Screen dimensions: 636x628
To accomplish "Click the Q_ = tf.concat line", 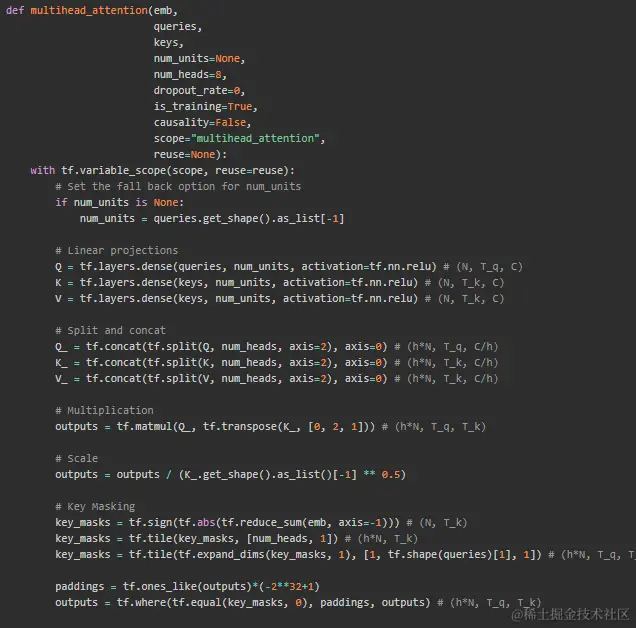I will tap(277, 346).
